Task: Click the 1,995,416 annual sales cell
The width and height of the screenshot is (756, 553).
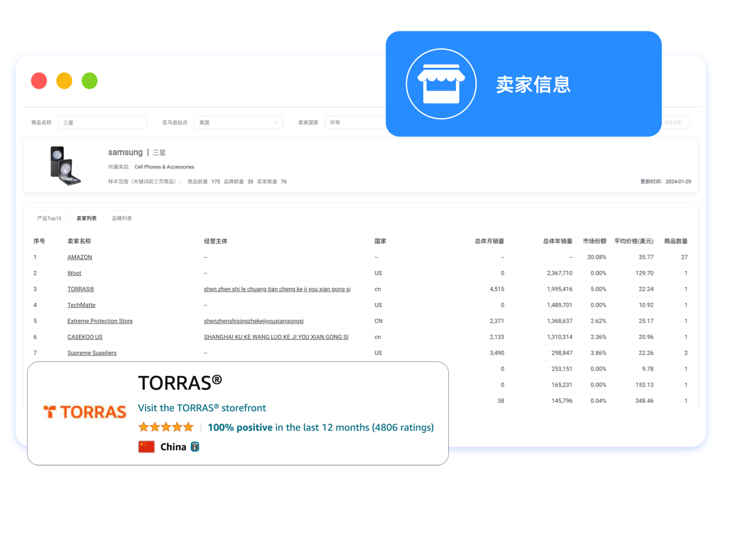Action: 559,289
